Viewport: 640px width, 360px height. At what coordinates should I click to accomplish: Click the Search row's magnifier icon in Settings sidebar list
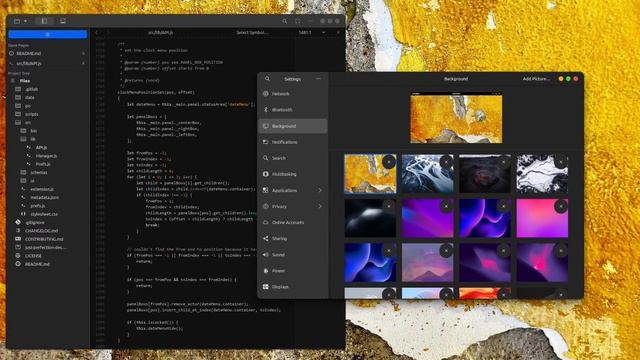(x=266, y=158)
